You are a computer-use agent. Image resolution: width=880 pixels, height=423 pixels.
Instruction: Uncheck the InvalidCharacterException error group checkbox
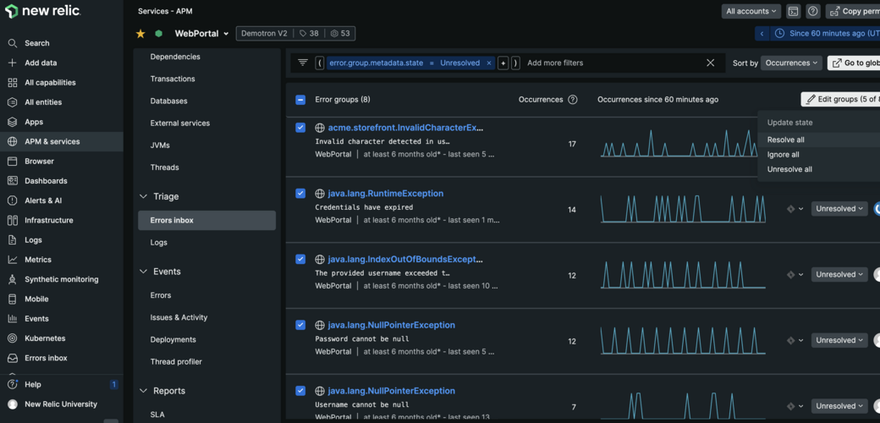[x=301, y=128]
